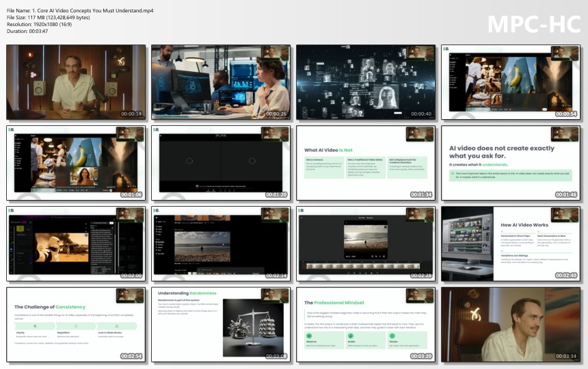The image size is (588, 369).
Task: Pick the thumbnail marked 00:02:40
Action: tap(511, 244)
